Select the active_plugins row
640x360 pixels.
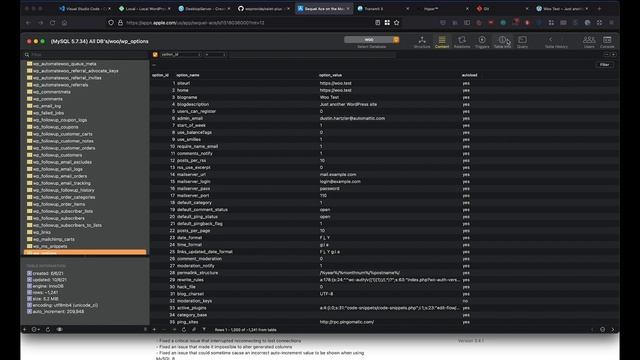point(384,308)
